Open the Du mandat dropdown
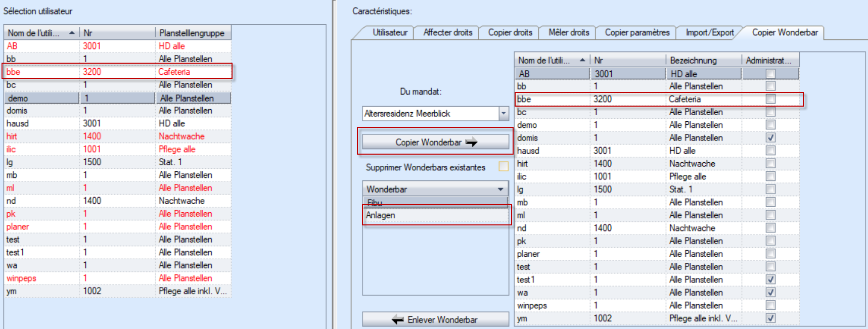The height and width of the screenshot is (329, 868). tap(503, 114)
